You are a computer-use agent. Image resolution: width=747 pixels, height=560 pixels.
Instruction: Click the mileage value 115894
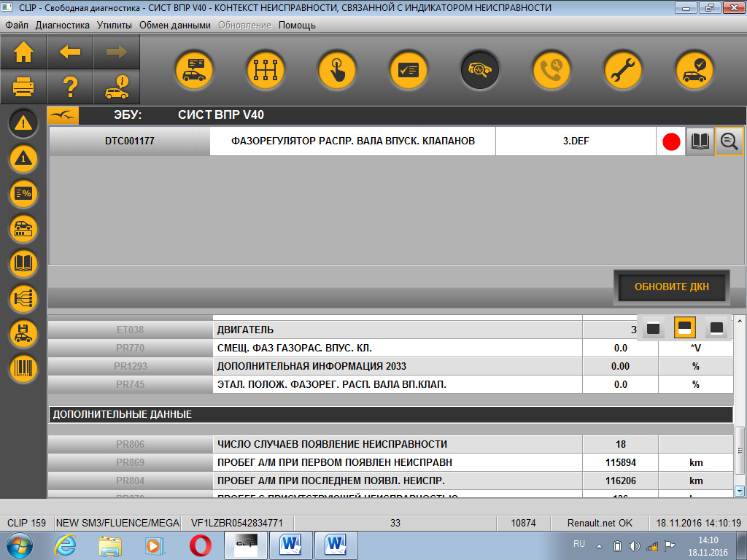click(620, 462)
